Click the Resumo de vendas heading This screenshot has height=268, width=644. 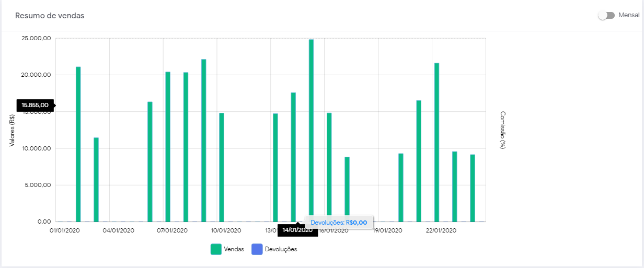tap(50, 16)
